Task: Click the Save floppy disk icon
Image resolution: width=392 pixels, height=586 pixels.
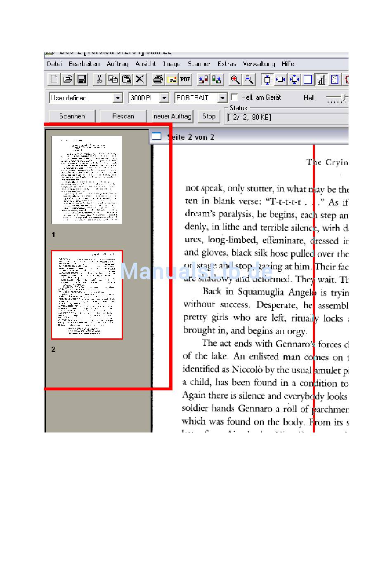Action: coord(82,80)
